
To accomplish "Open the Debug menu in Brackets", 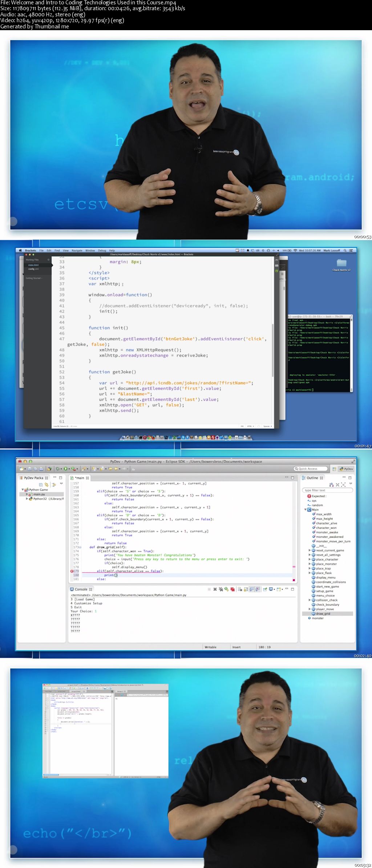I will tap(102, 251).
